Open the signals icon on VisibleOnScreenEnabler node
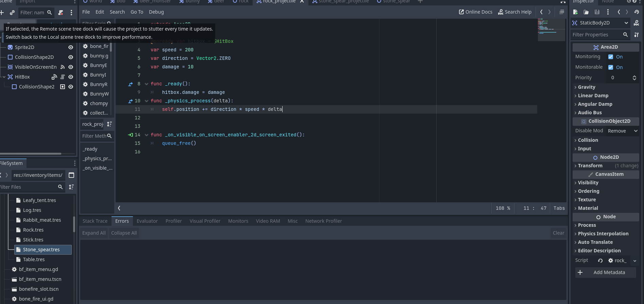Viewport: 644px width, 304px height. click(x=63, y=67)
